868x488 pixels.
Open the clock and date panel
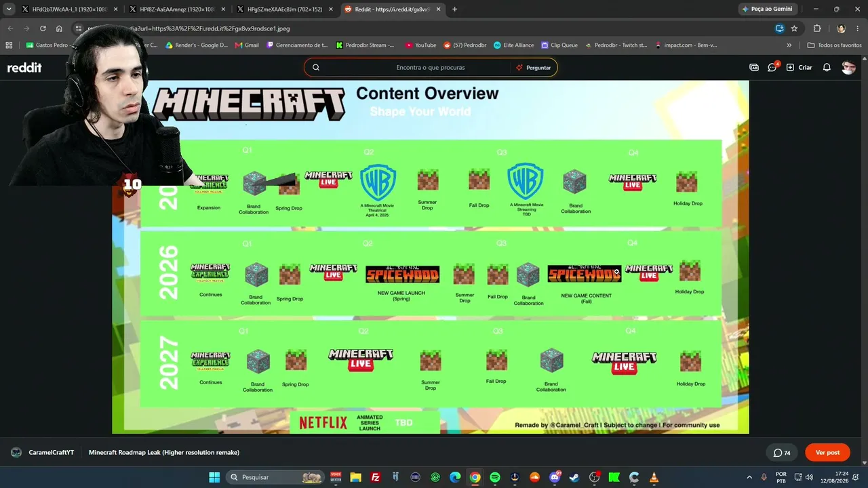click(x=835, y=477)
